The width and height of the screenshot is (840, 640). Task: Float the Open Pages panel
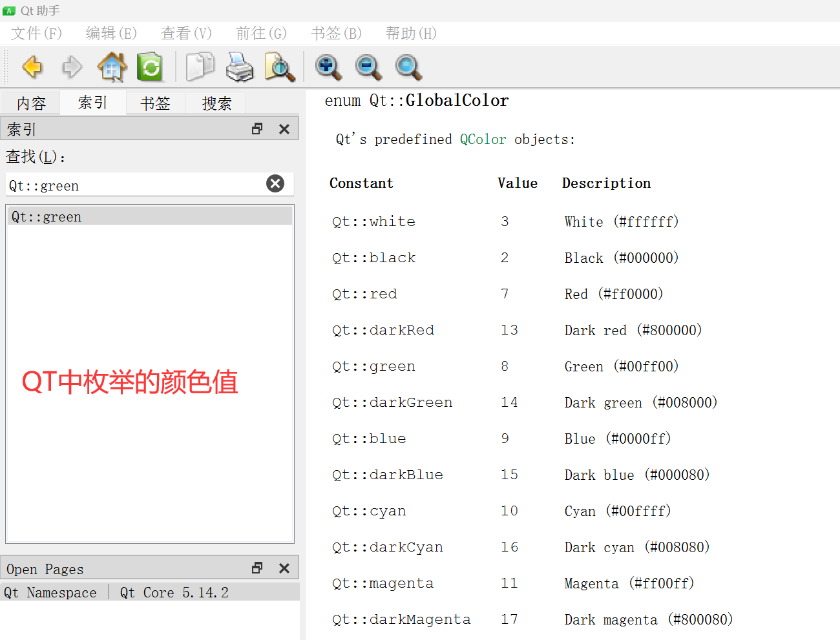coord(257,568)
